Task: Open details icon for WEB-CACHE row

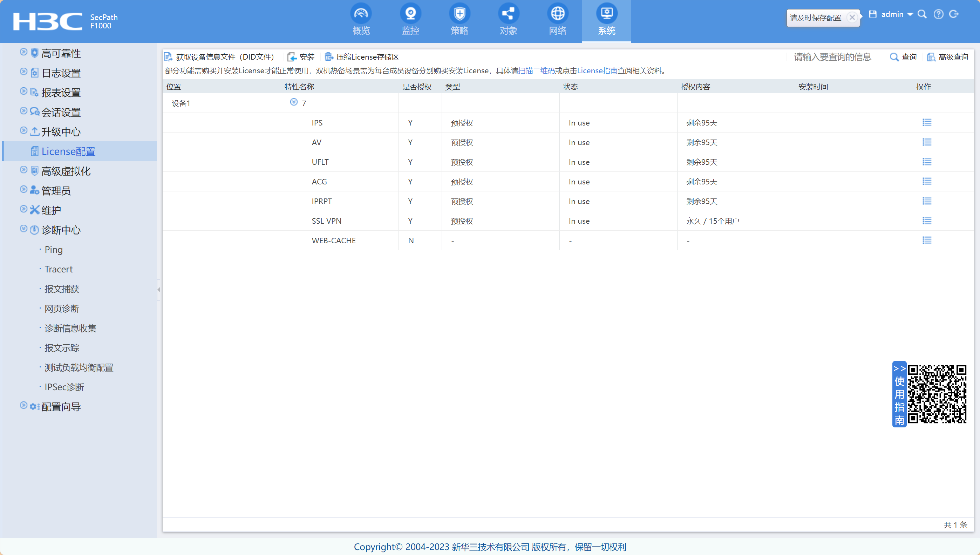Action: click(x=927, y=240)
